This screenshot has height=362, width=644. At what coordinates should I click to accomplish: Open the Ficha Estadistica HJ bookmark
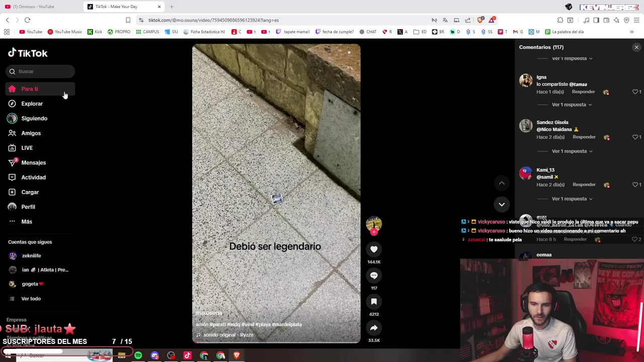click(x=204, y=32)
